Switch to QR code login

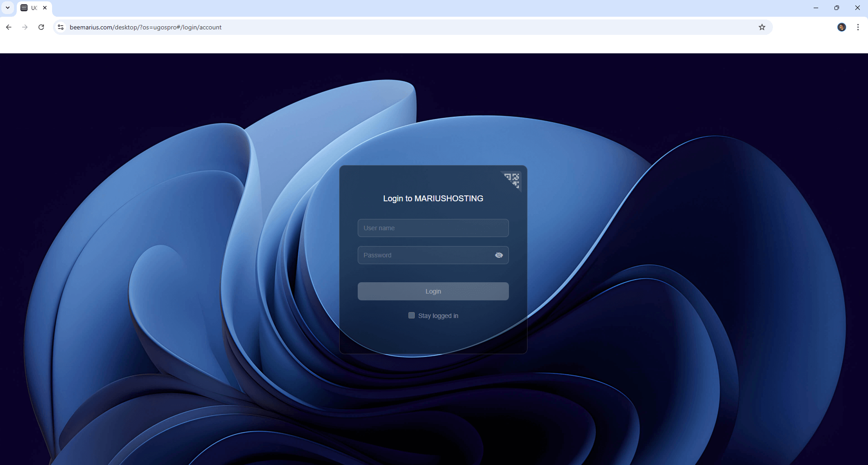(x=512, y=180)
